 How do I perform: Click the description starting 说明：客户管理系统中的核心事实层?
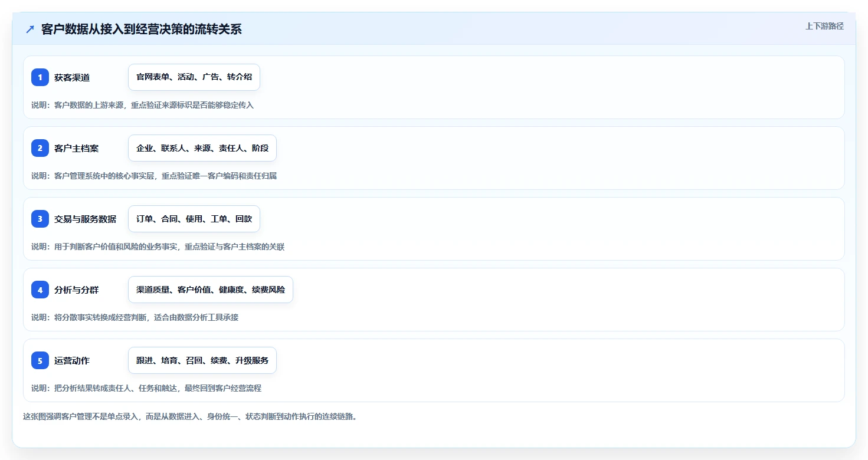pos(154,176)
